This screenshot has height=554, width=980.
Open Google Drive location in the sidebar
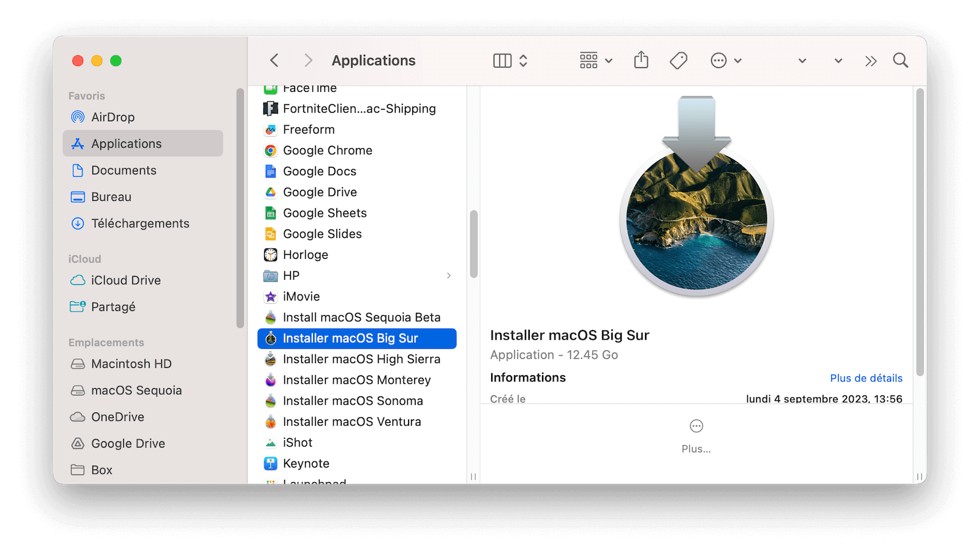(143, 443)
